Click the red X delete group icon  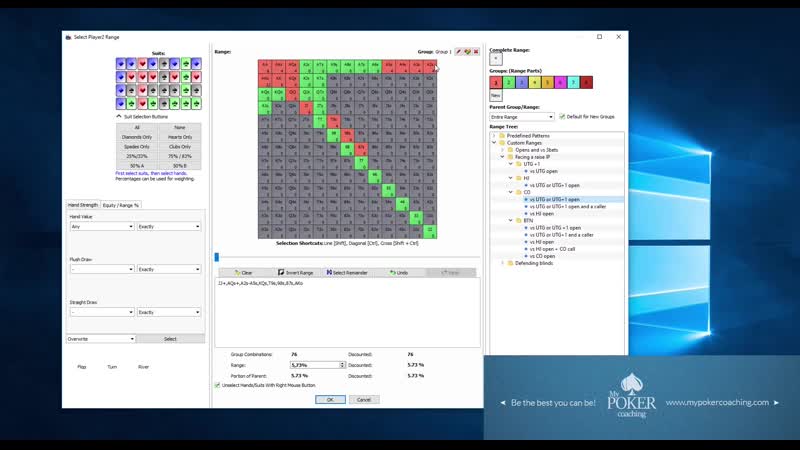(x=476, y=52)
